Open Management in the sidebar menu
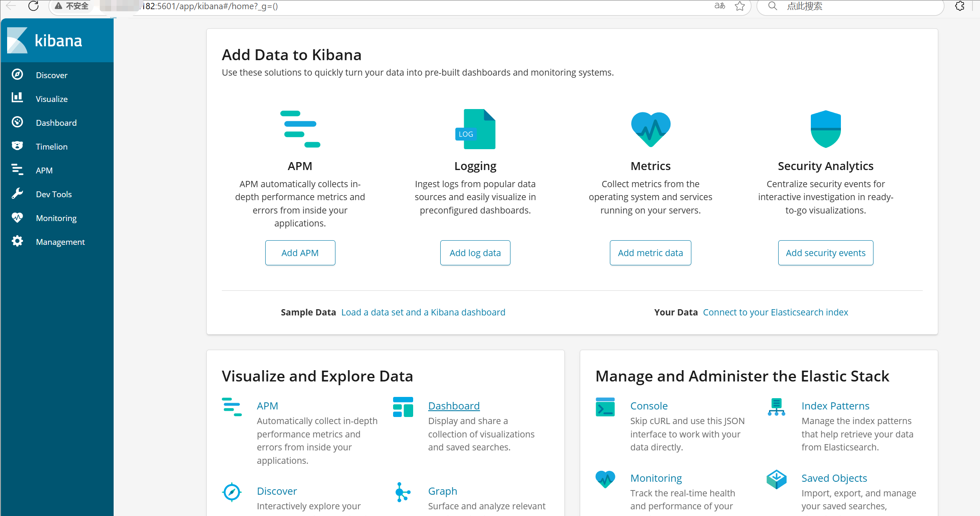The width and height of the screenshot is (980, 516). (x=61, y=242)
